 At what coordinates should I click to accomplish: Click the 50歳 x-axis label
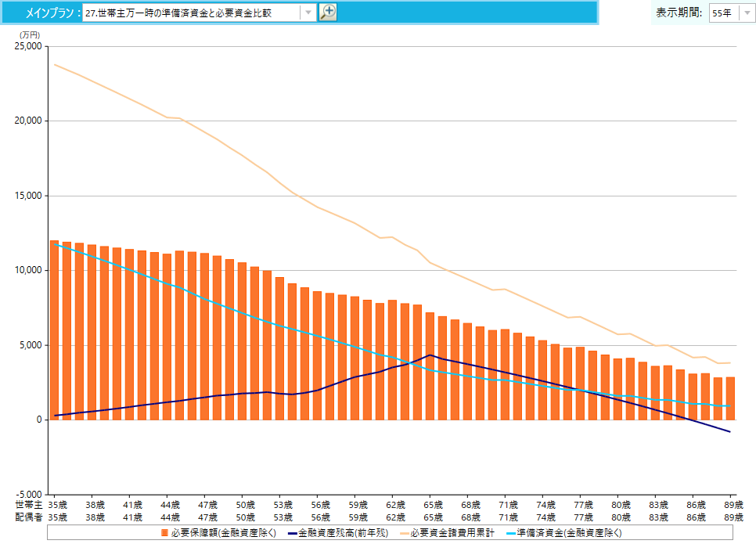(245, 505)
